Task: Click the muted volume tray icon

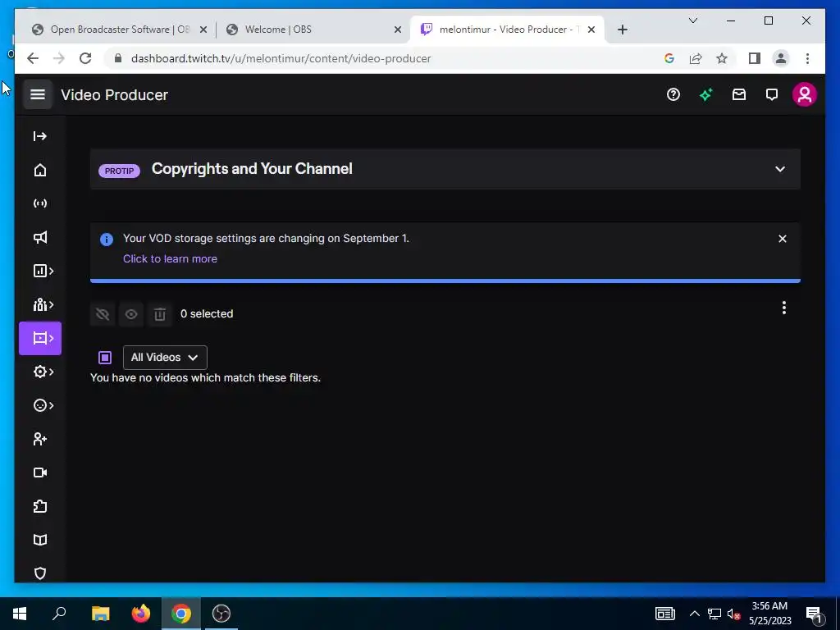Action: (734, 614)
